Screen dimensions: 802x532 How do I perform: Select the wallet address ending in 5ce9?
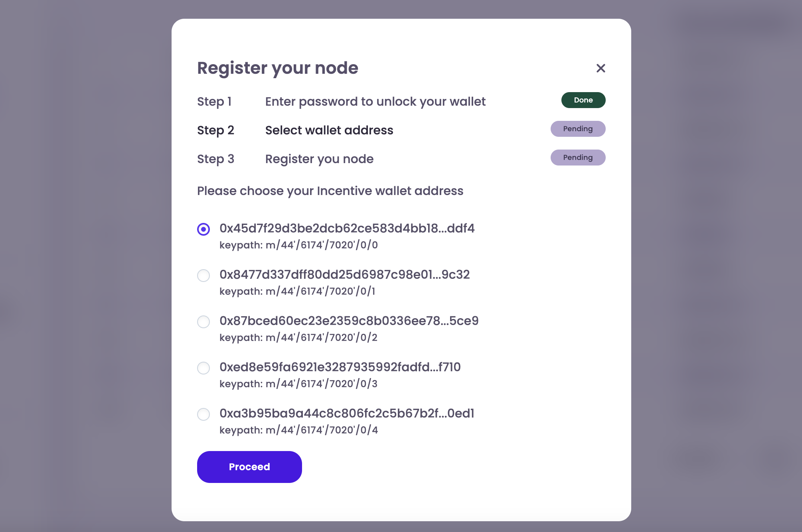(x=203, y=322)
